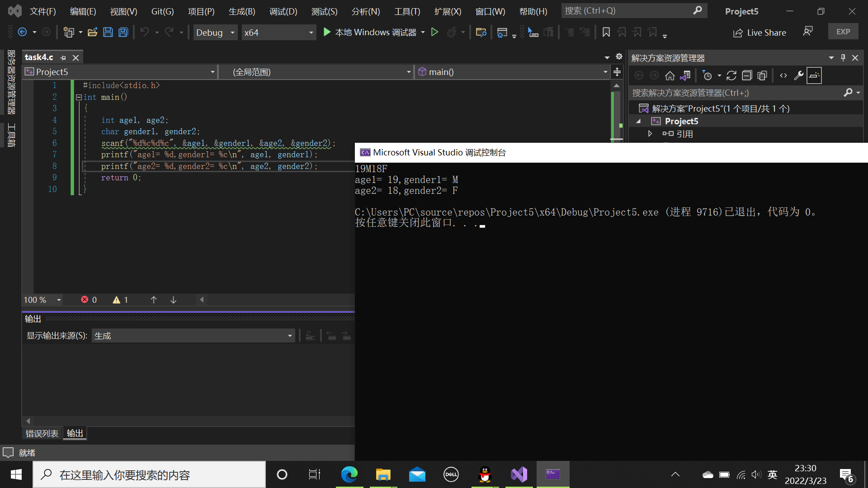
Task: Open the 调试(D) debug menu
Action: click(x=283, y=11)
